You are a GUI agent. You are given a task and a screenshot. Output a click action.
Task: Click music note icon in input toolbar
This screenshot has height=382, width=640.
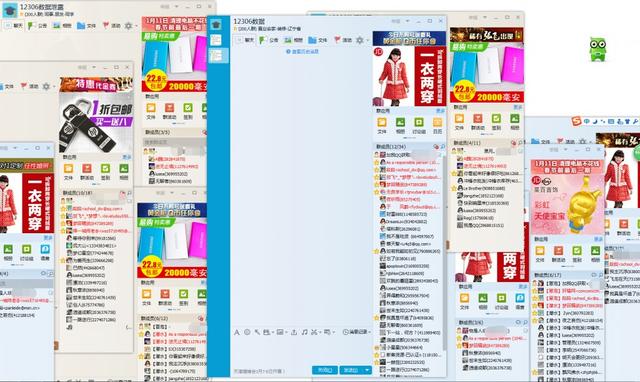coord(304,332)
